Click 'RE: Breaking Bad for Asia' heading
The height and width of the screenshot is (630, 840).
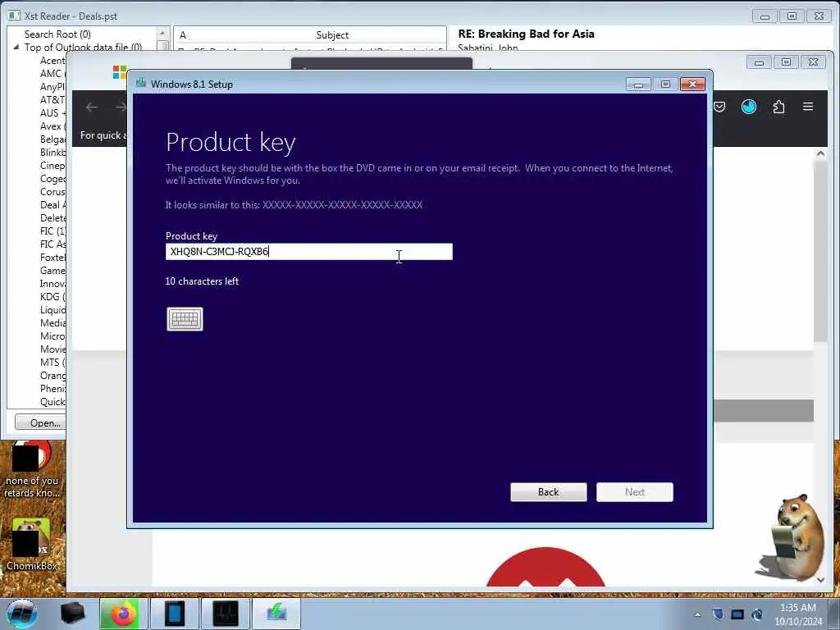[x=526, y=34]
